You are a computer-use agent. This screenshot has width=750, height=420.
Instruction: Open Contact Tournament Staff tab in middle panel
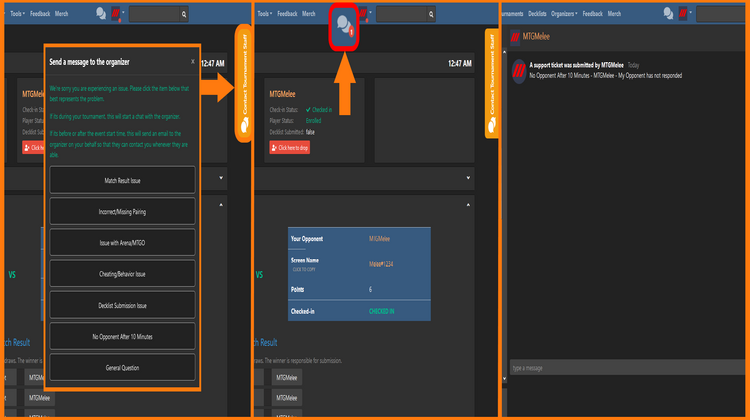point(491,83)
